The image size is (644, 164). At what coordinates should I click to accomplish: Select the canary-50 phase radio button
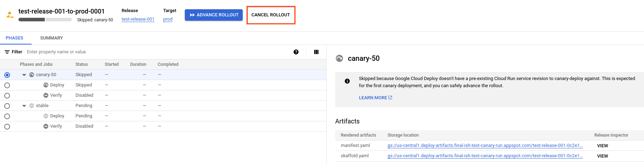click(x=7, y=75)
